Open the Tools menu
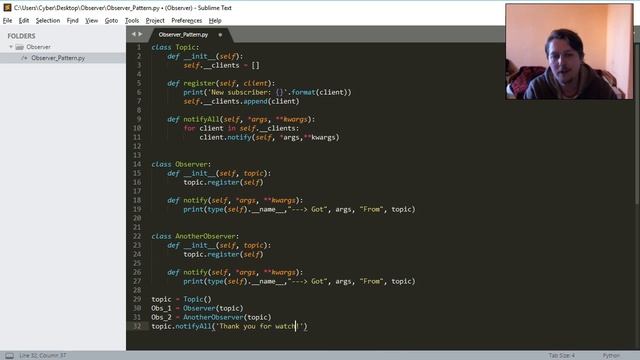 pos(131,20)
